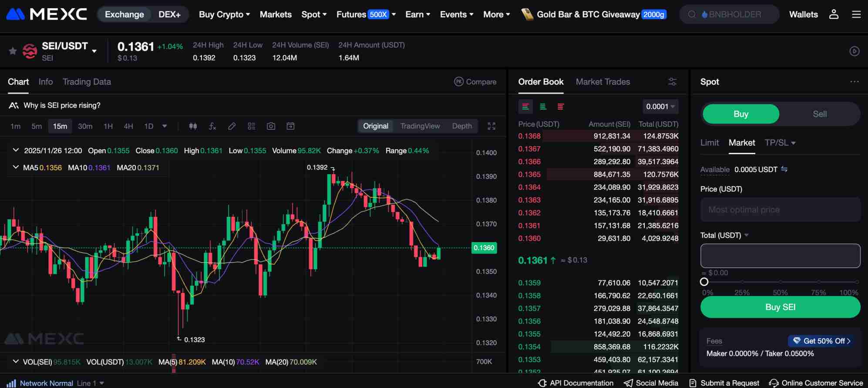Image resolution: width=868 pixels, height=388 pixels.
Task: Switch chart to Depth view
Action: [462, 126]
